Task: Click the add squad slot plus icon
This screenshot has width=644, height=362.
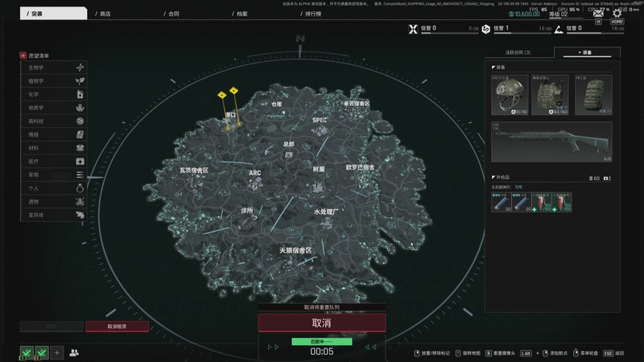Action: point(57,352)
